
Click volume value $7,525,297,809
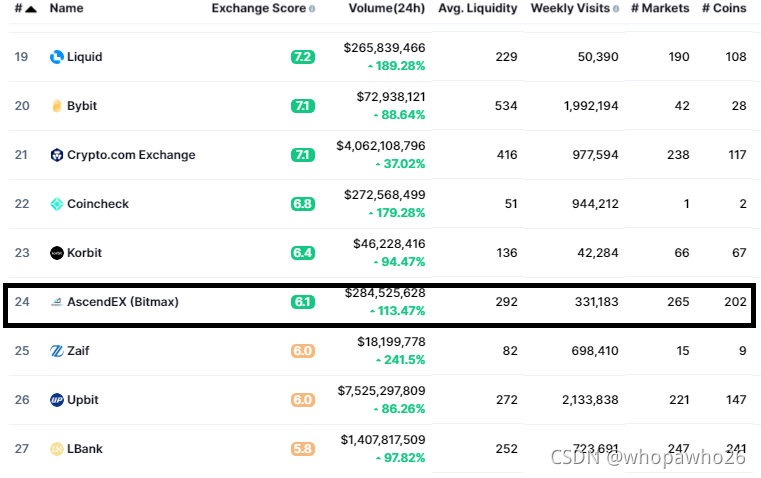pos(381,391)
